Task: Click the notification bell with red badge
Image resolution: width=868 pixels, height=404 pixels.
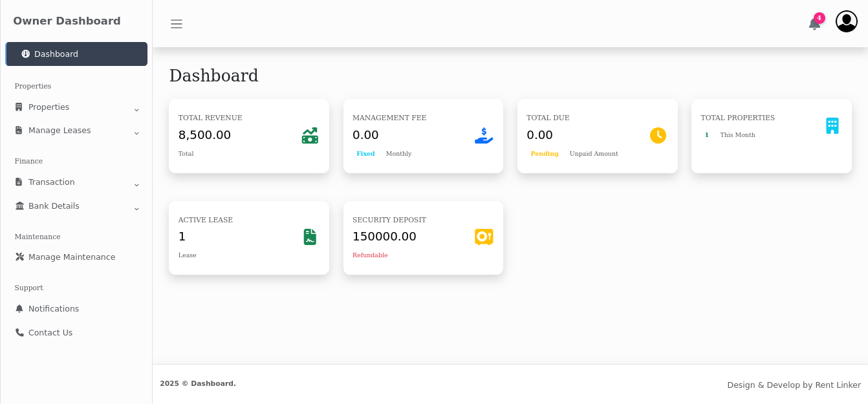Action: click(x=814, y=23)
